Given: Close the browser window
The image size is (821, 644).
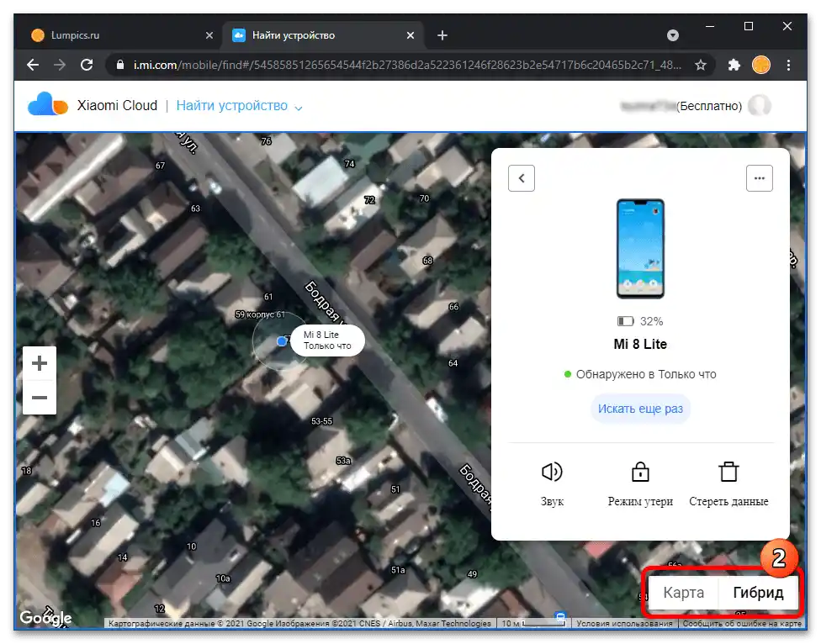Looking at the screenshot, I should pos(787,26).
